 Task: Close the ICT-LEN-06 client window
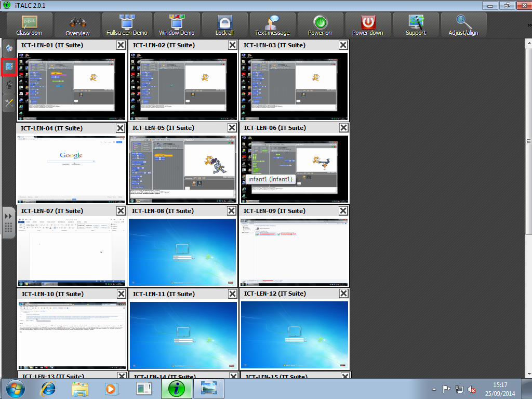click(x=344, y=128)
